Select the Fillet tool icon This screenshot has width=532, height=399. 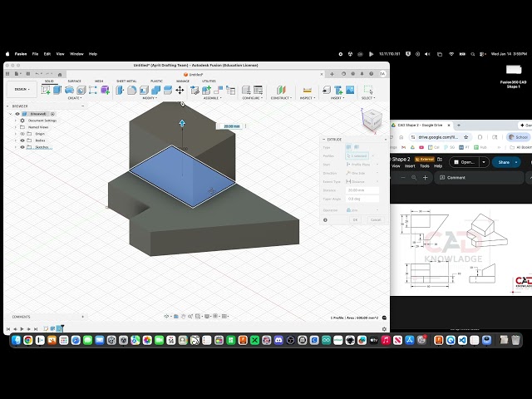[x=131, y=90]
